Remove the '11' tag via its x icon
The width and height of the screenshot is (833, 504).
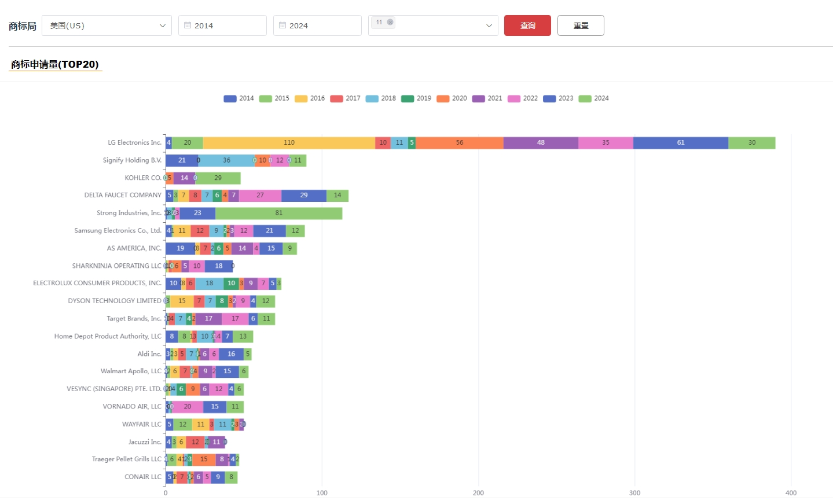(390, 23)
